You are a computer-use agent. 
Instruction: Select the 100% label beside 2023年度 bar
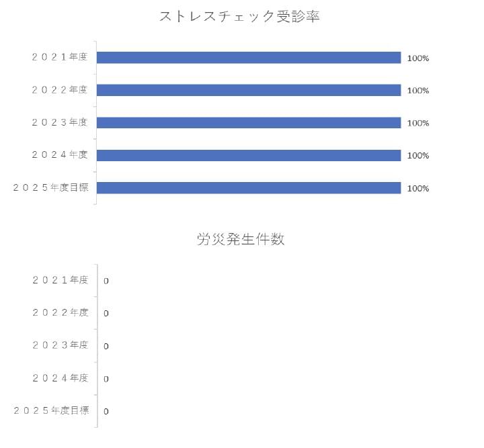pyautogui.click(x=417, y=124)
